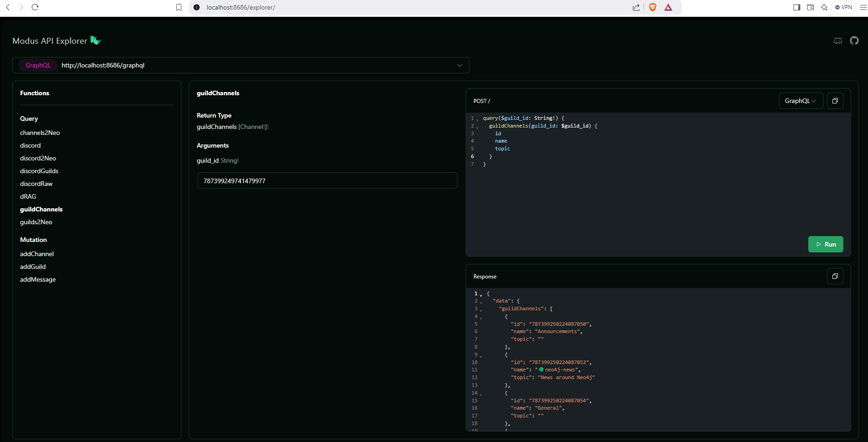Run the GraphQL query
868x442 pixels.
[x=826, y=244]
